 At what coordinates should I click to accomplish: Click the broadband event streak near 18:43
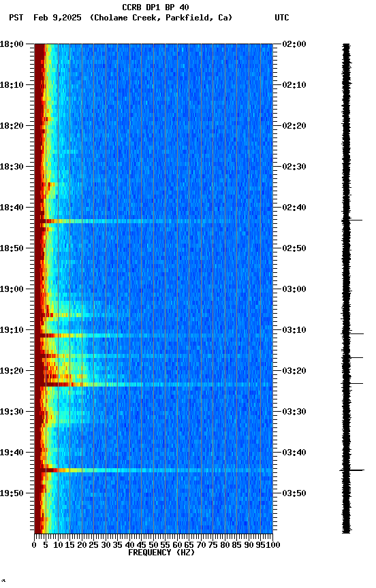pos(153,222)
